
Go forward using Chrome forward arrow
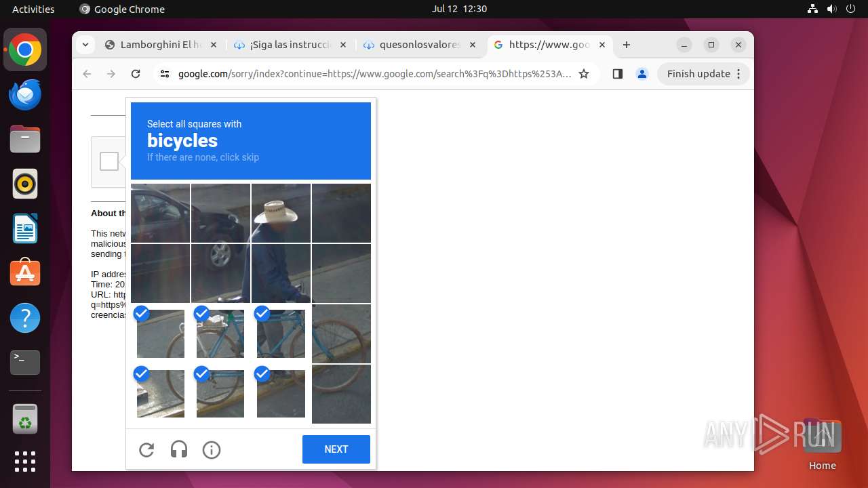tap(111, 74)
